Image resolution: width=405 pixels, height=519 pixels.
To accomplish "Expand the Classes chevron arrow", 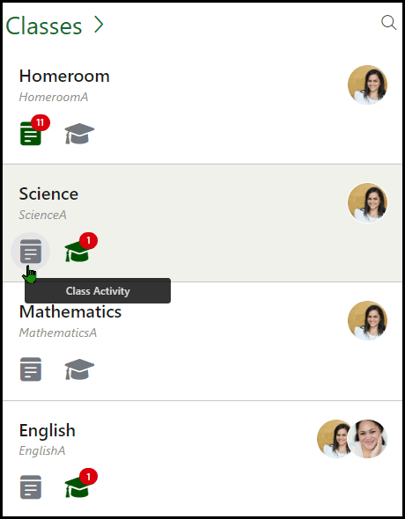I will tap(98, 25).
